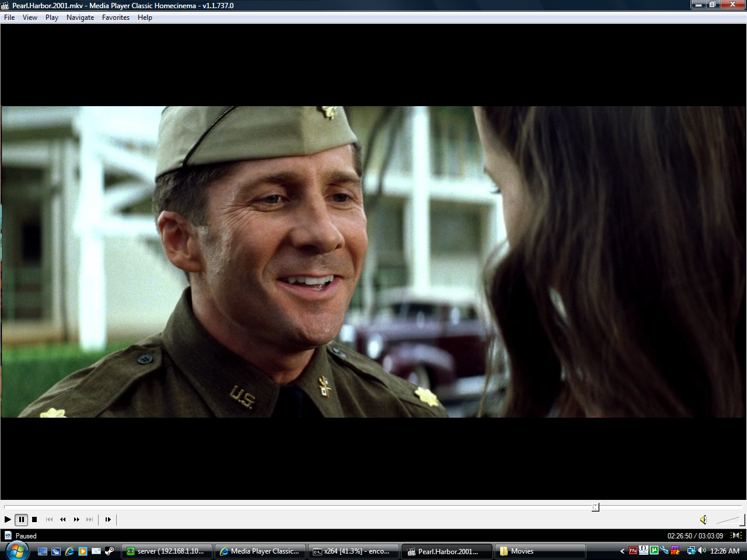The width and height of the screenshot is (747, 560).
Task: Switch to the x264 encoding taskbar window
Action: coord(353,551)
